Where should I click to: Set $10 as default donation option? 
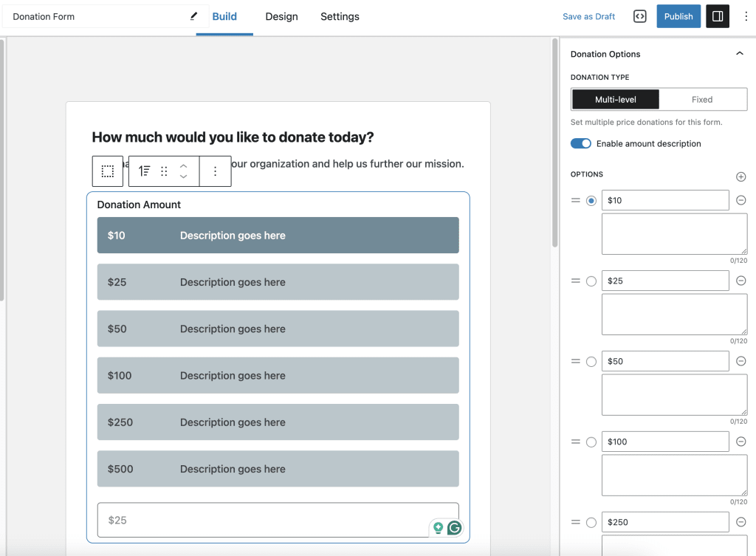tap(591, 201)
